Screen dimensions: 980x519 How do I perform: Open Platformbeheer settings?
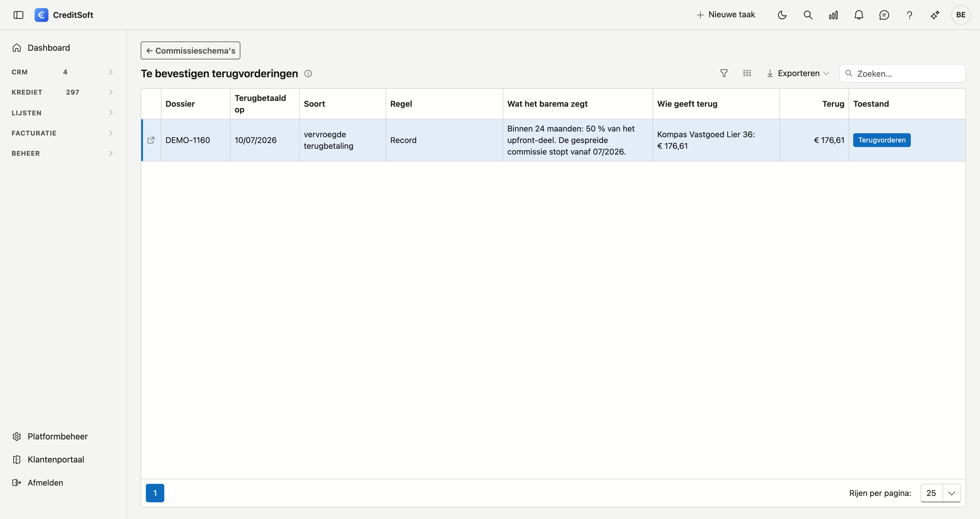(50, 437)
